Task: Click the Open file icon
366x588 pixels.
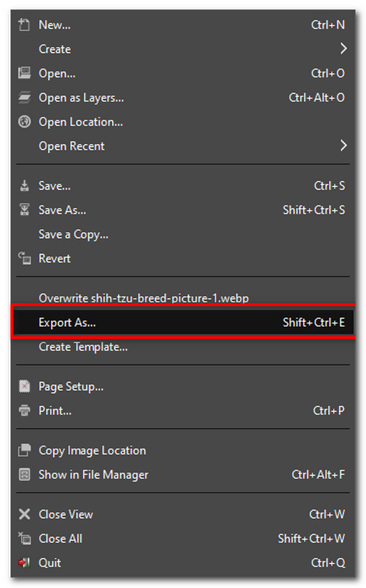Action: pos(24,73)
